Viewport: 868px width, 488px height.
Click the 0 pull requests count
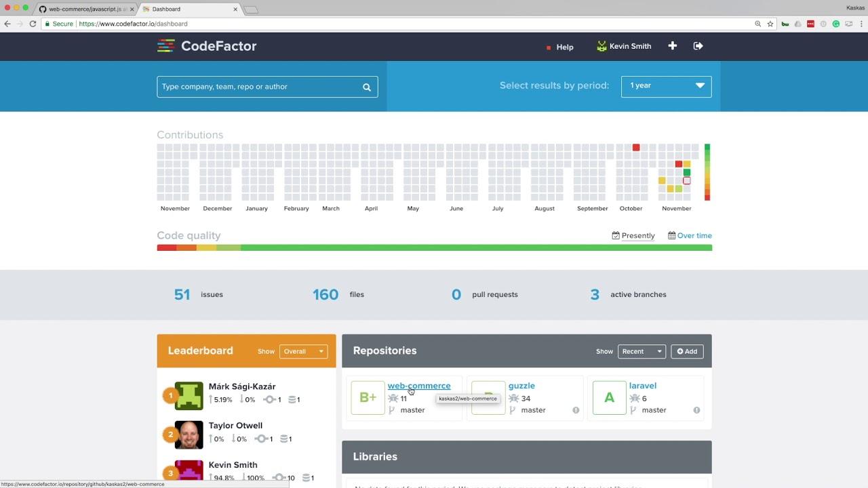456,294
